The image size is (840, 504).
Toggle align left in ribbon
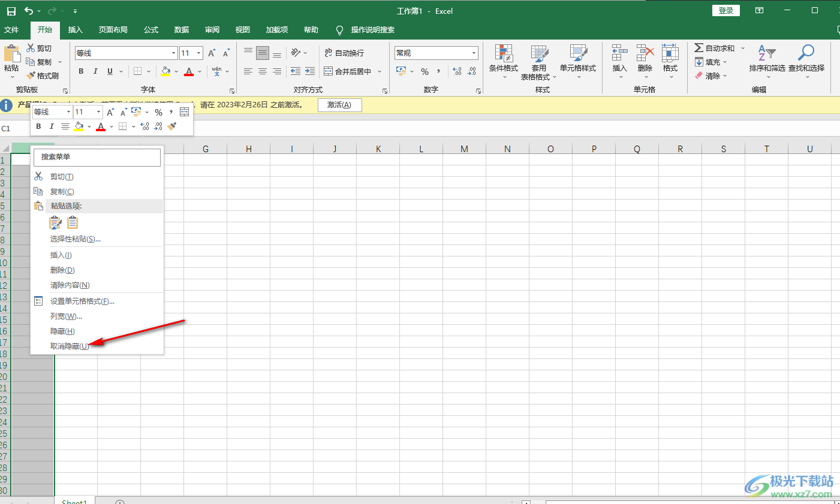248,71
